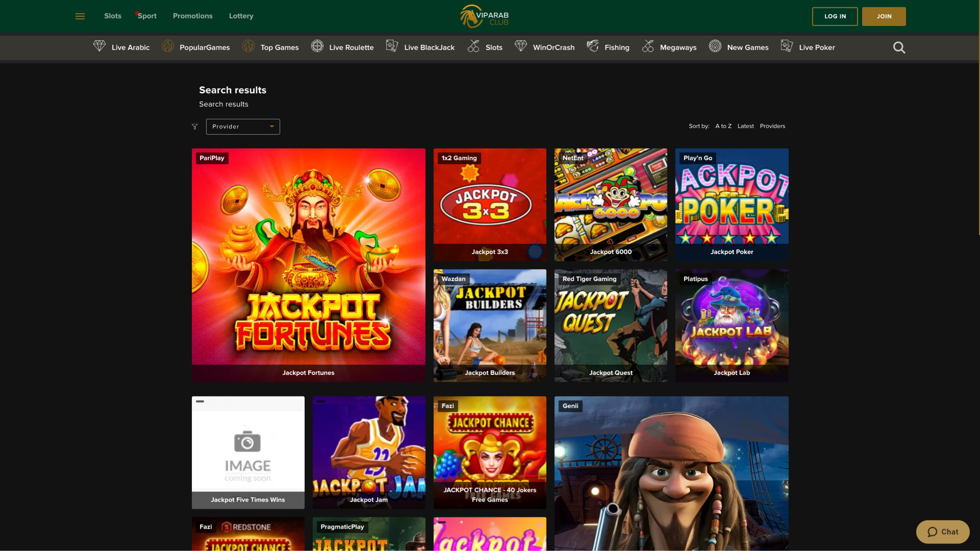Click the VIP Arab Club logo
This screenshot has height=551, width=980.
(x=484, y=16)
